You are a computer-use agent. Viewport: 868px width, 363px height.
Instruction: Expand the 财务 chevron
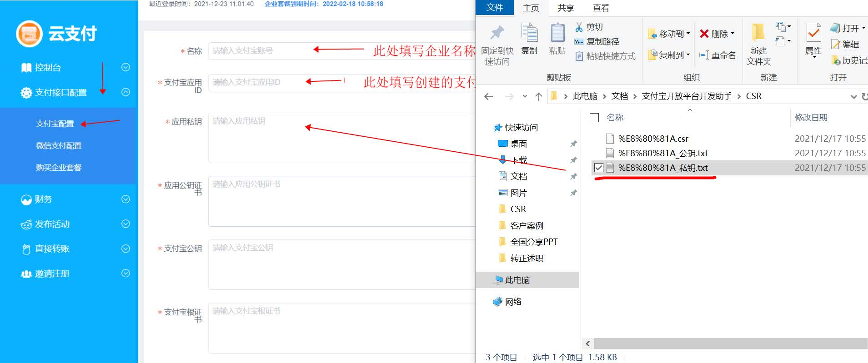[126, 199]
